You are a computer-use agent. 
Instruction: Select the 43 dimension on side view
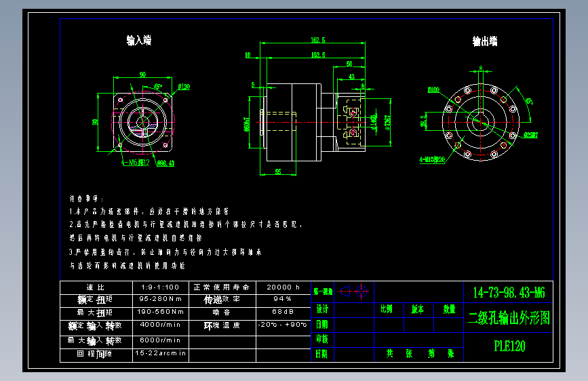click(x=351, y=77)
